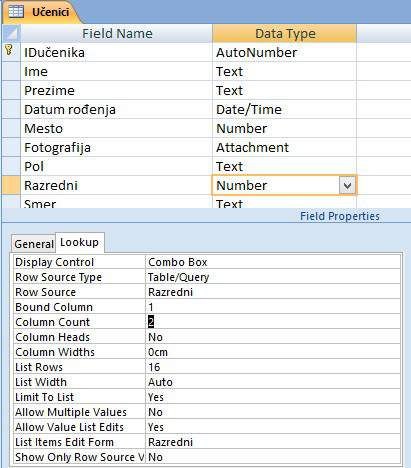Viewport: 411px width, 468px height.
Task: Click the Data Type column header
Action: [284, 33]
